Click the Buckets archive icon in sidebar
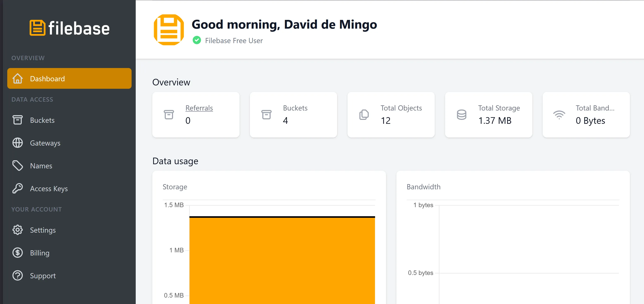Screen dimensions: 644x304 tap(17, 120)
